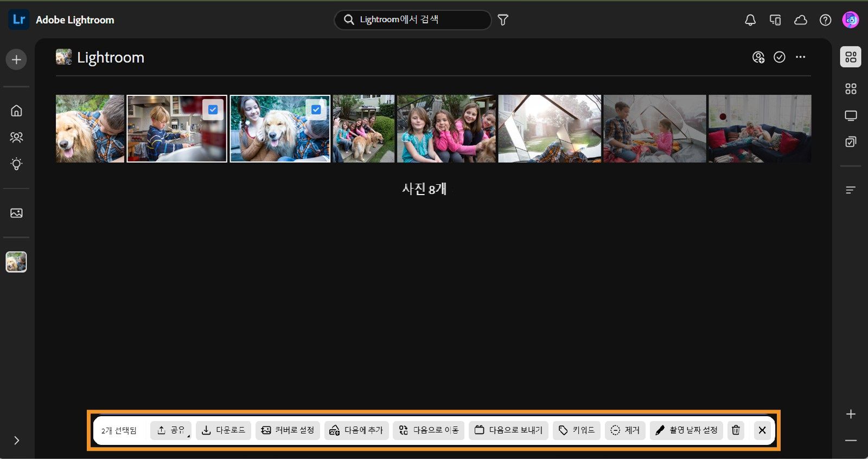
Task: Click the 다운로드 download button
Action: coord(224,430)
